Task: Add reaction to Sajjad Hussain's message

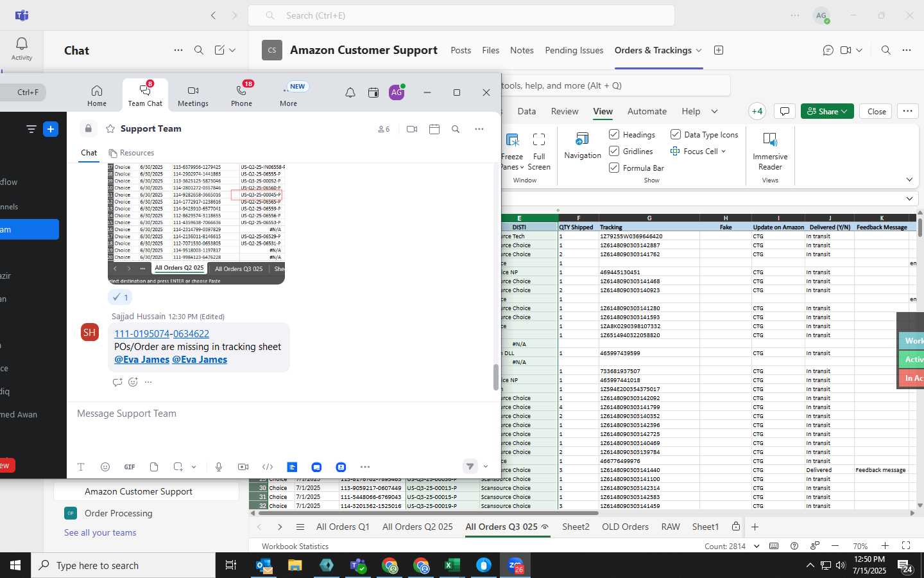Action: [x=133, y=382]
